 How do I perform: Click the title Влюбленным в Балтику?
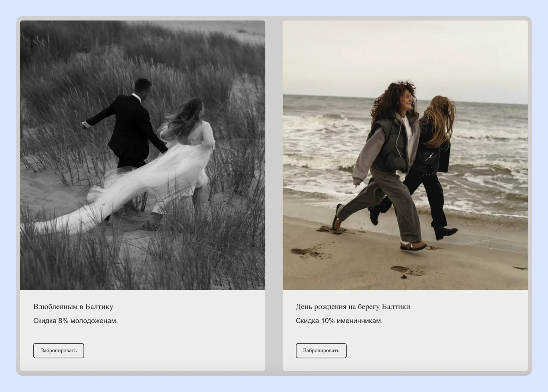[73, 306]
